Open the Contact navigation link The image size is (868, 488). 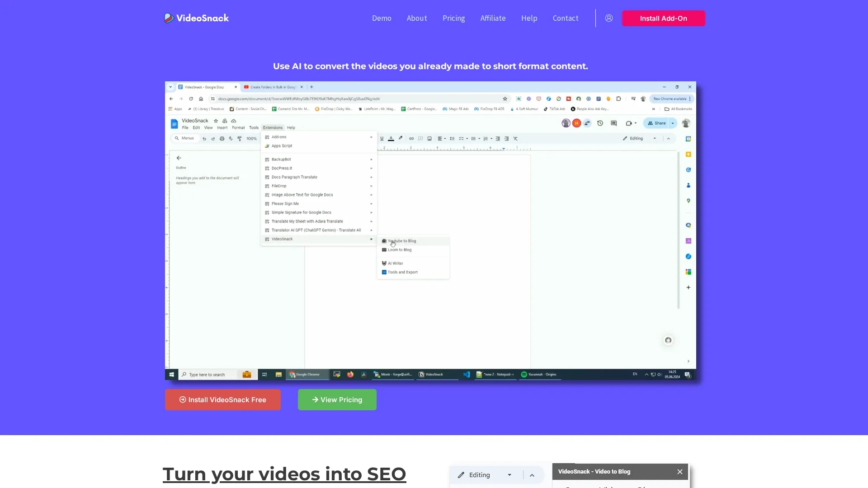(x=565, y=18)
